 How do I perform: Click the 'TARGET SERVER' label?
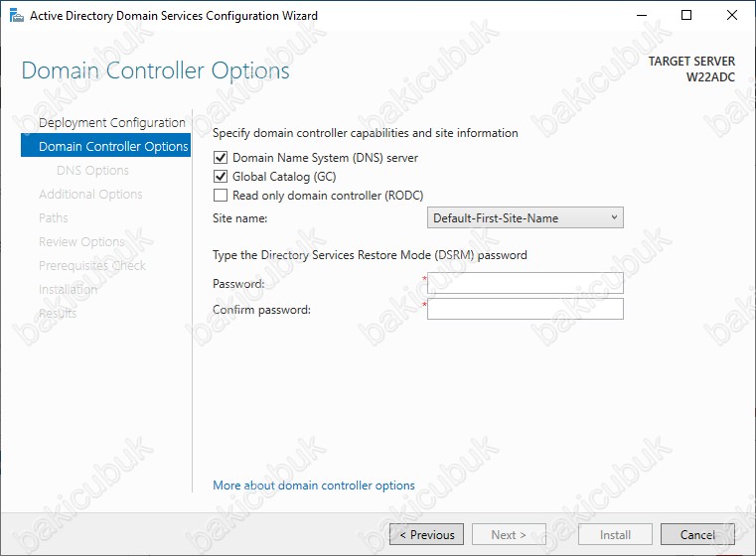[x=691, y=62]
